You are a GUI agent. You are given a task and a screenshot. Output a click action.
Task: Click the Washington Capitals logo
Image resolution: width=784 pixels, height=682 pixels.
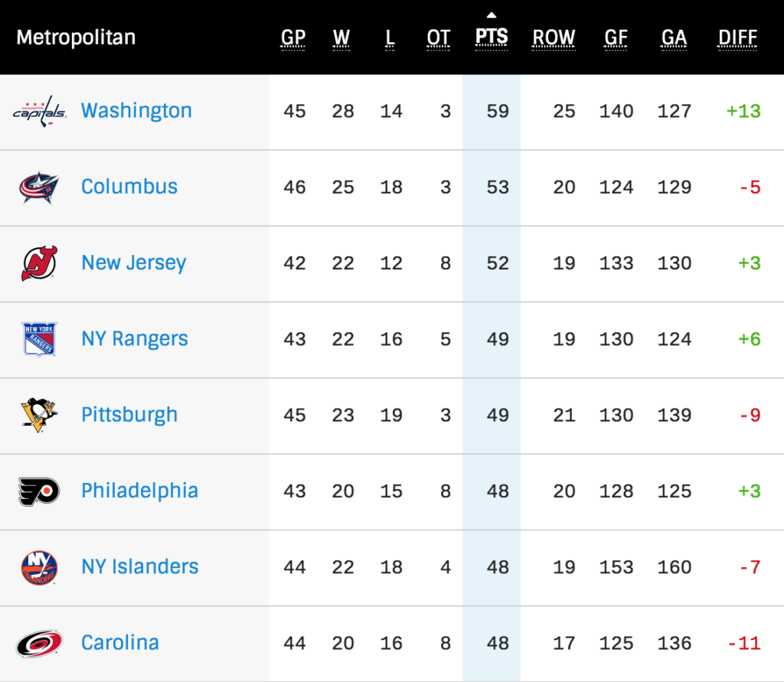click(39, 111)
